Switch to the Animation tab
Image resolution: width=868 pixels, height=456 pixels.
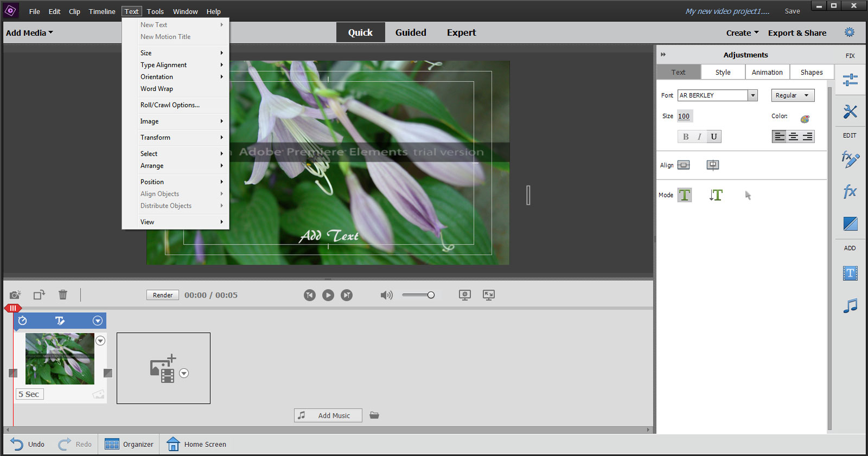767,72
